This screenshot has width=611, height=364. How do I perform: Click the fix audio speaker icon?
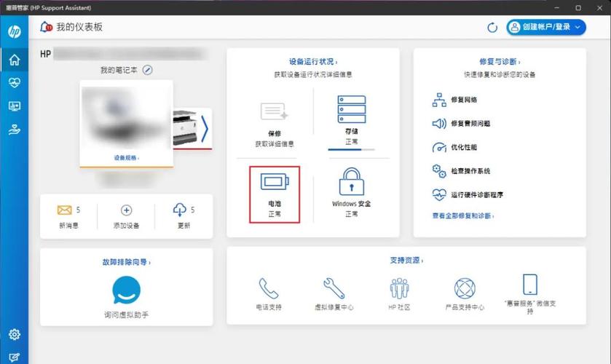[439, 124]
